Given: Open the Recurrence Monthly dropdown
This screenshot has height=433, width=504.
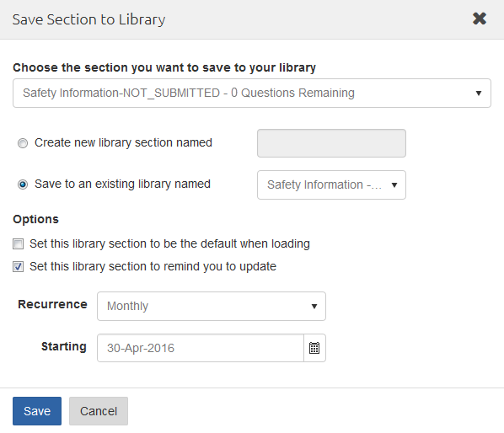Looking at the screenshot, I should tap(212, 306).
